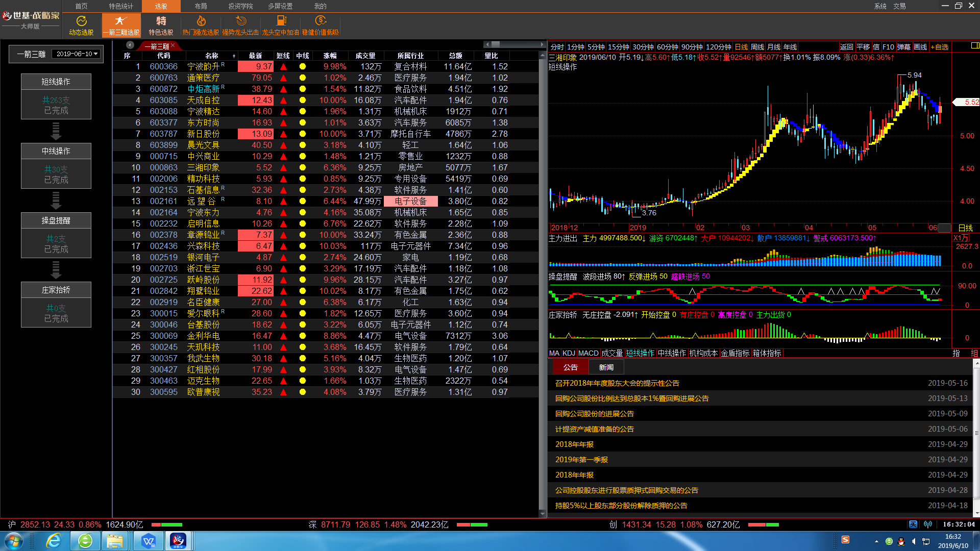Screen dimensions: 980x551
Task: Click the yellow dot signal for 欧普康视
Action: pos(303,392)
